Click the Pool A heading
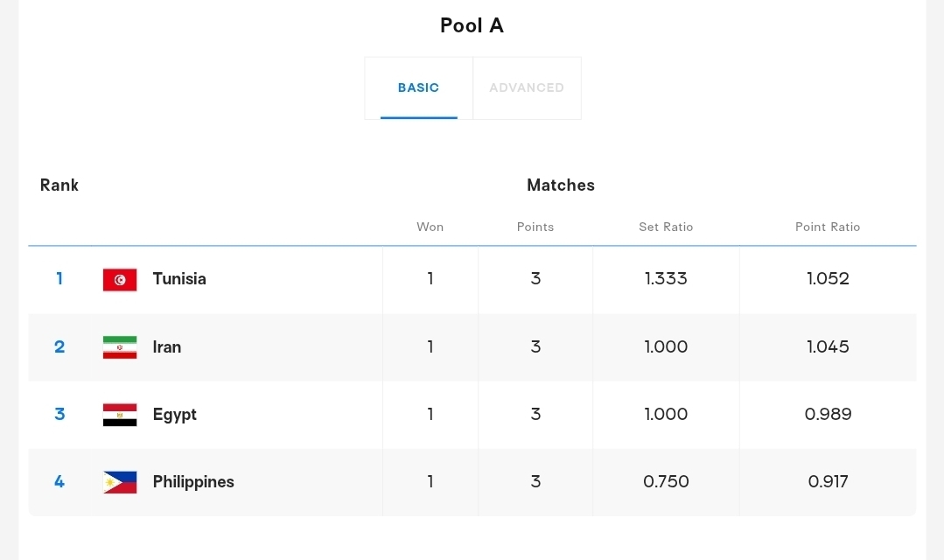This screenshot has height=560, width=944. click(472, 25)
